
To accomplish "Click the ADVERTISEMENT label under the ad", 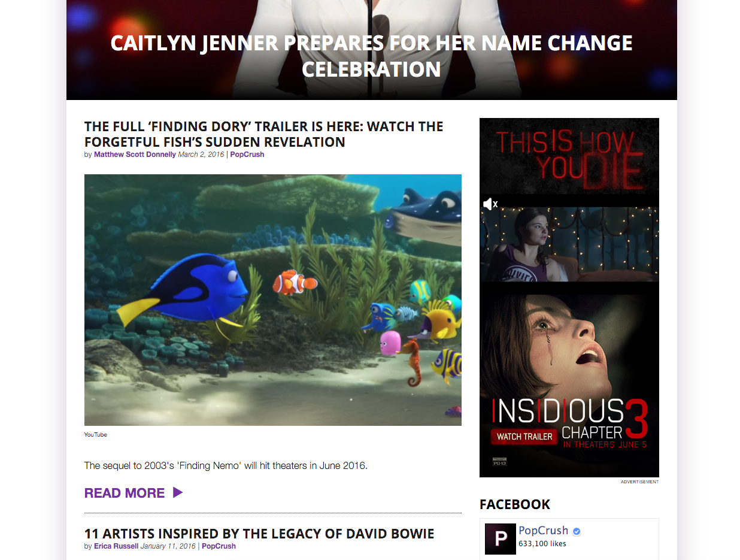I will 639,482.
